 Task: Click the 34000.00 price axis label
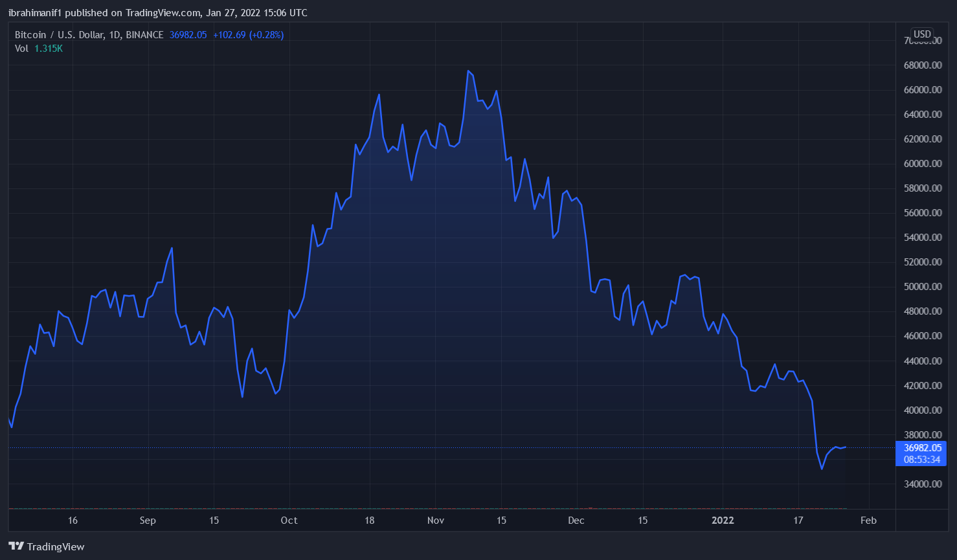point(922,484)
